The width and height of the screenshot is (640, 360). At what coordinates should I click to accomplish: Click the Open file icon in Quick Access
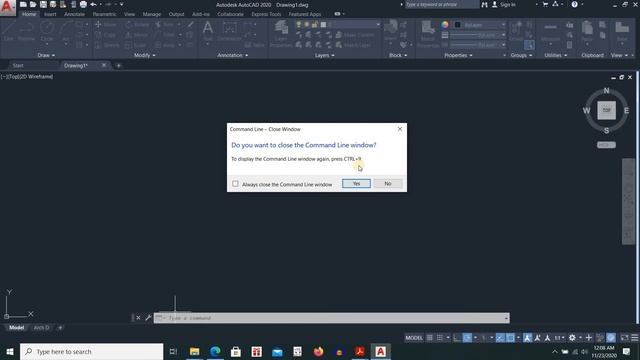[33, 4]
